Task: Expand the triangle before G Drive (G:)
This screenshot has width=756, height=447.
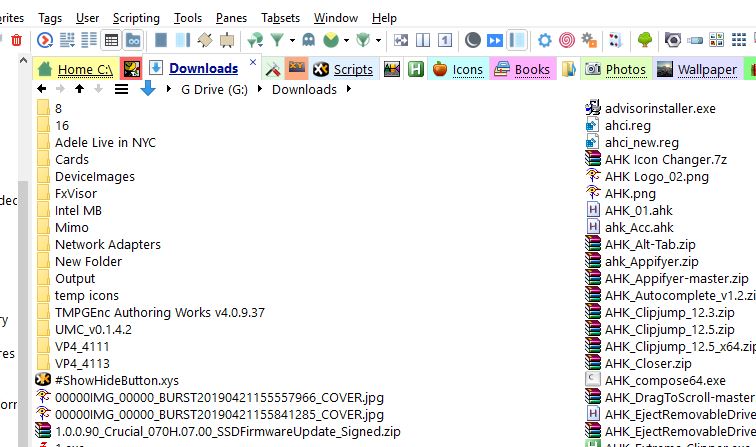Action: coord(169,89)
